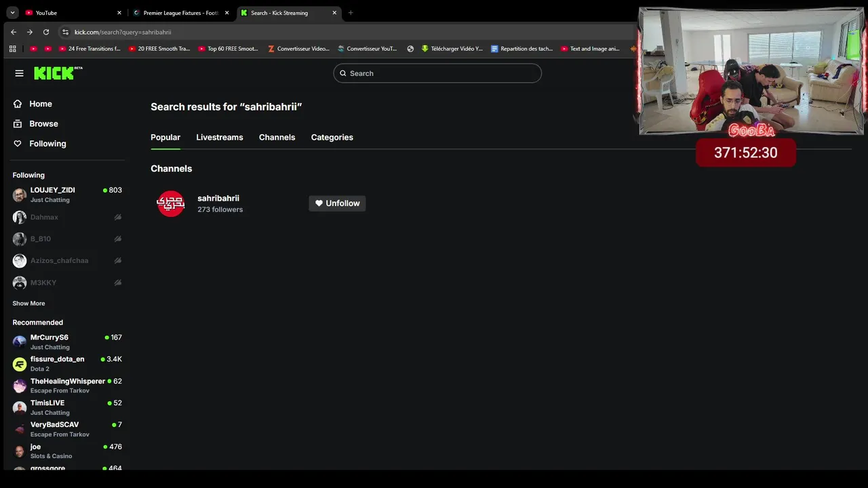This screenshot has width=868, height=488.
Task: Open Top 60 FREE Smoot... bookmark
Action: point(228,49)
